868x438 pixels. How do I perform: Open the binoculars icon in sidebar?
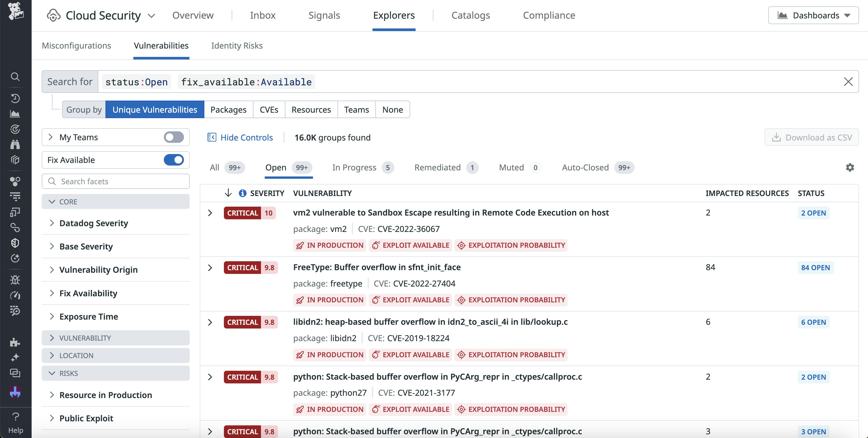pos(15,145)
